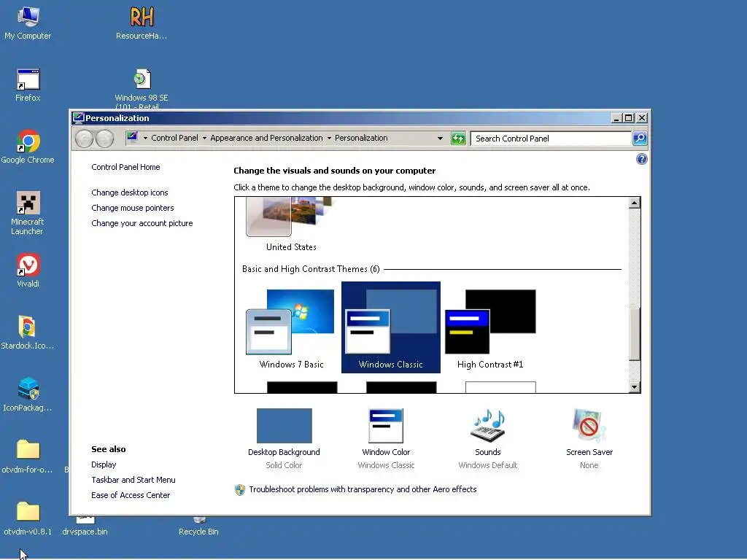Select the IconPackager desktop icon
This screenshot has width=747, height=560.
click(x=28, y=394)
